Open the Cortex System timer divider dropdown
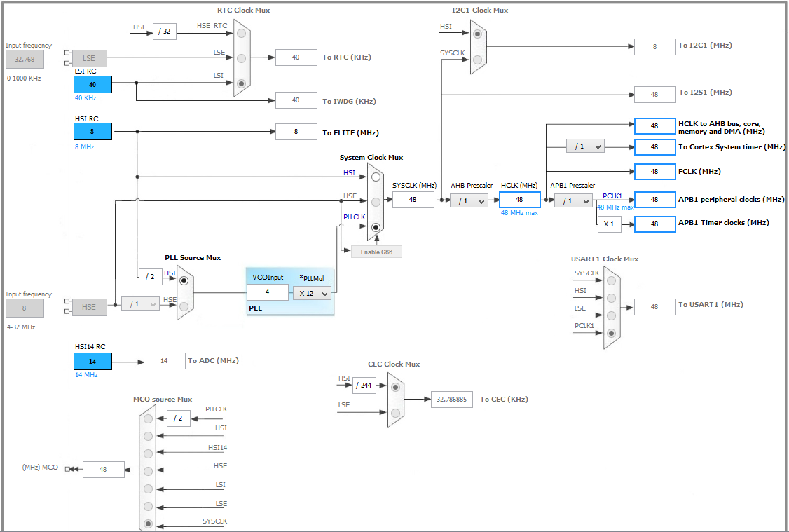 [x=584, y=146]
